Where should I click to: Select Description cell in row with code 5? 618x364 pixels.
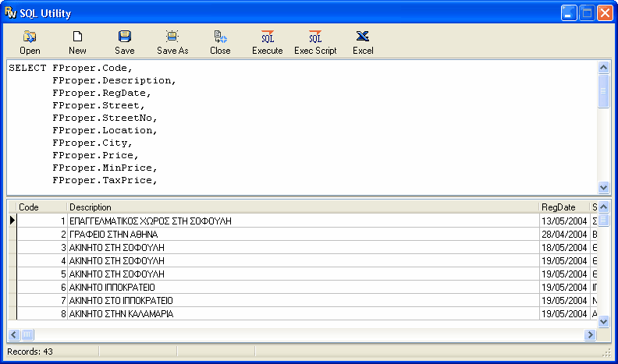[x=303, y=274]
